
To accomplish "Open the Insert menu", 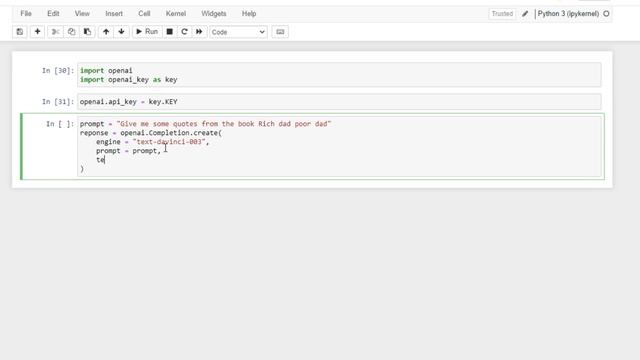I will tap(114, 13).
